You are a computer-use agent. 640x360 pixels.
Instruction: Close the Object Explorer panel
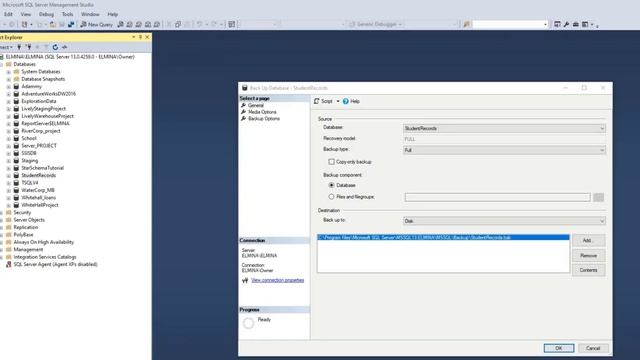tap(147, 37)
